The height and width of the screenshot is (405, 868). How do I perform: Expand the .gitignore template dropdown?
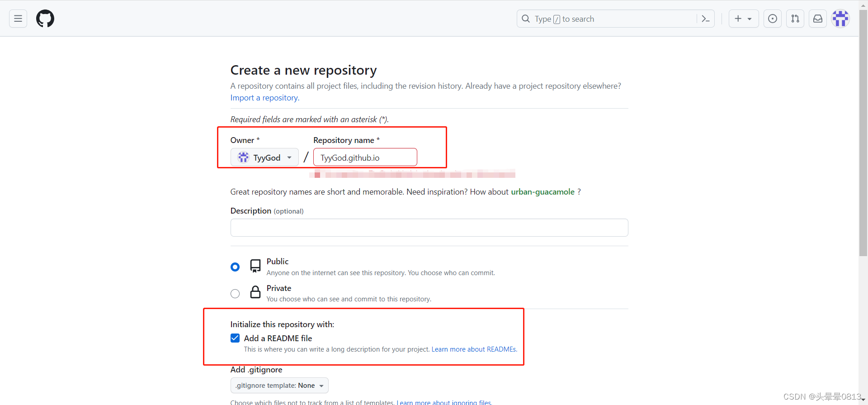point(279,386)
